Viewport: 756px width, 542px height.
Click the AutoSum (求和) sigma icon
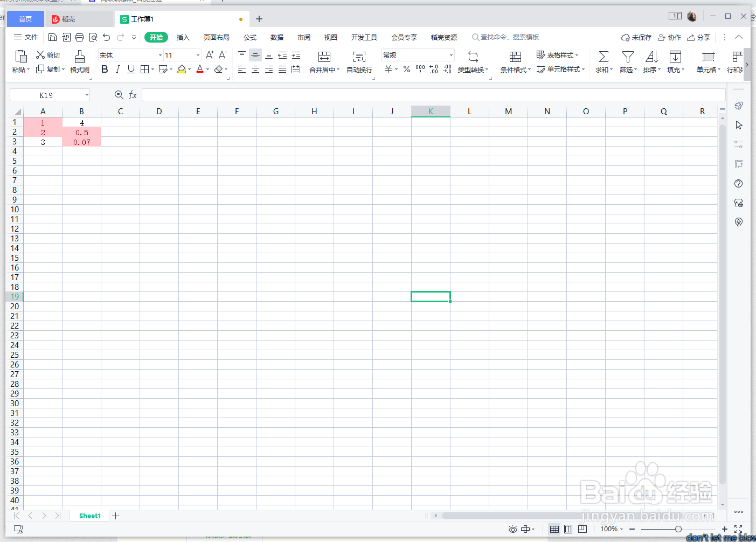[604, 57]
